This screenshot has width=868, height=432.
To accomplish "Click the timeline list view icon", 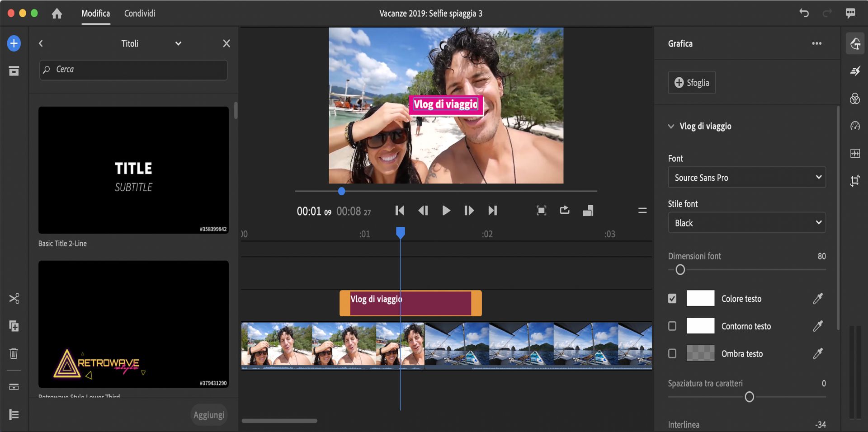I will 14,414.
